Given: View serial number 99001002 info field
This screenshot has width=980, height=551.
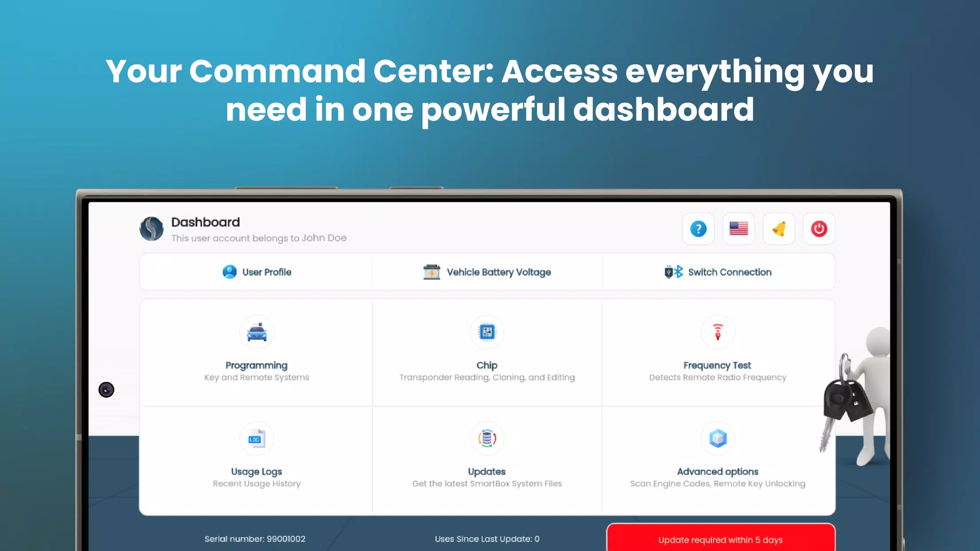Looking at the screenshot, I should point(254,539).
